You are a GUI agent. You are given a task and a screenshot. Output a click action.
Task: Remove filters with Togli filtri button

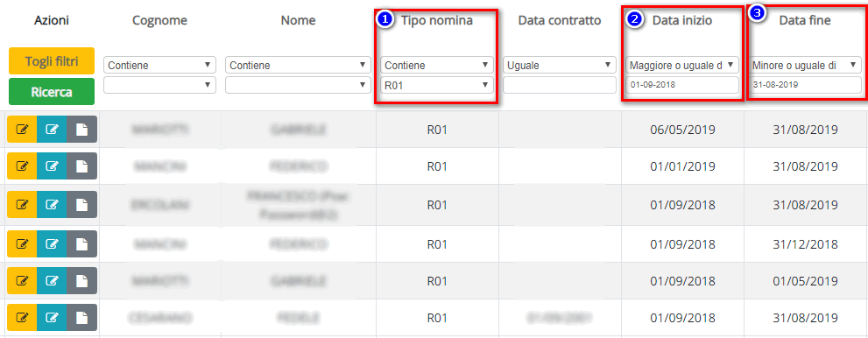point(52,60)
